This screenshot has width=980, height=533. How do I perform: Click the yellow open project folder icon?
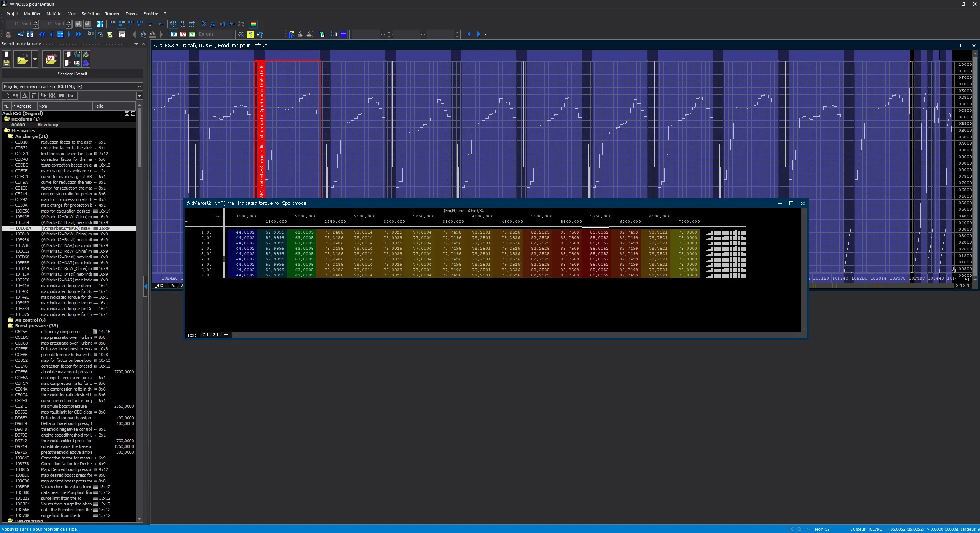pos(22,59)
